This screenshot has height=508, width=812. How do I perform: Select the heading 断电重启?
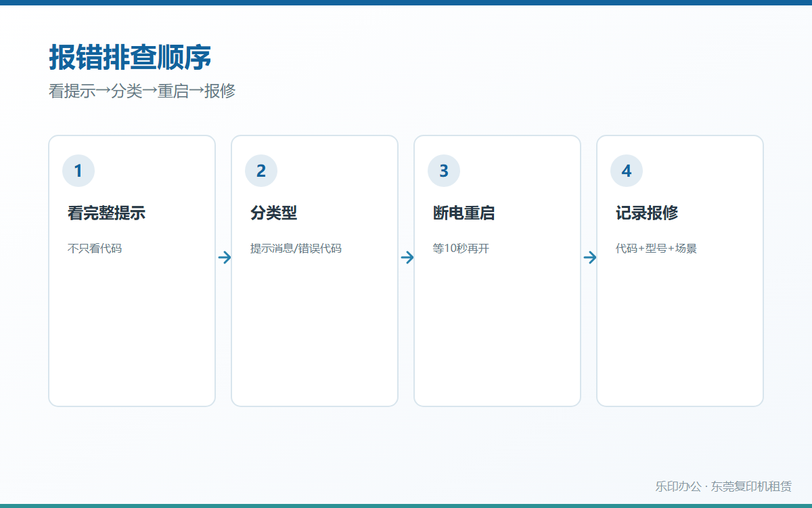click(x=464, y=213)
